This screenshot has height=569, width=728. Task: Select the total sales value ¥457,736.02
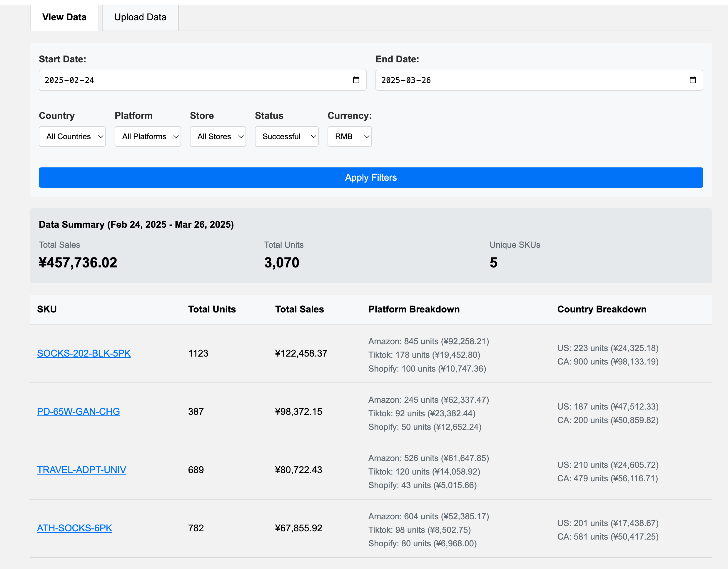[78, 262]
